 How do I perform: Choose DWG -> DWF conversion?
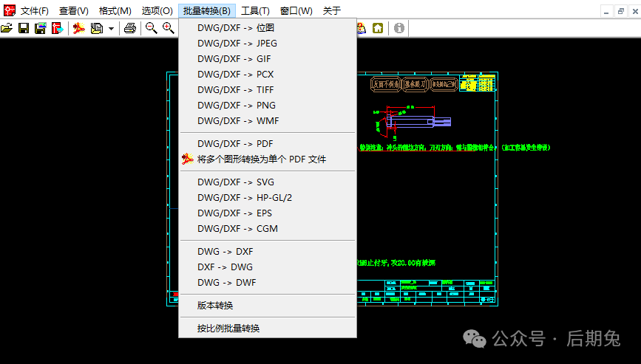pyautogui.click(x=268, y=282)
